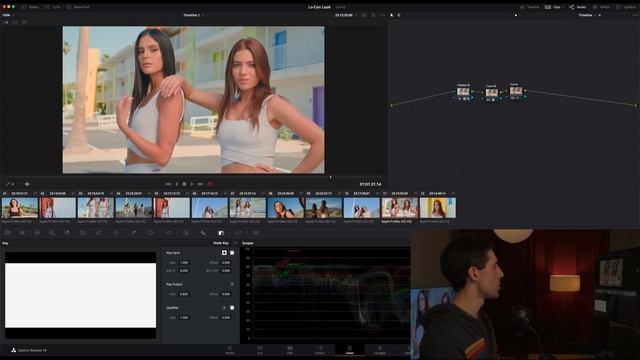This screenshot has width=640, height=360.
Task: Open the Camera Raw palette
Action: 7,233
